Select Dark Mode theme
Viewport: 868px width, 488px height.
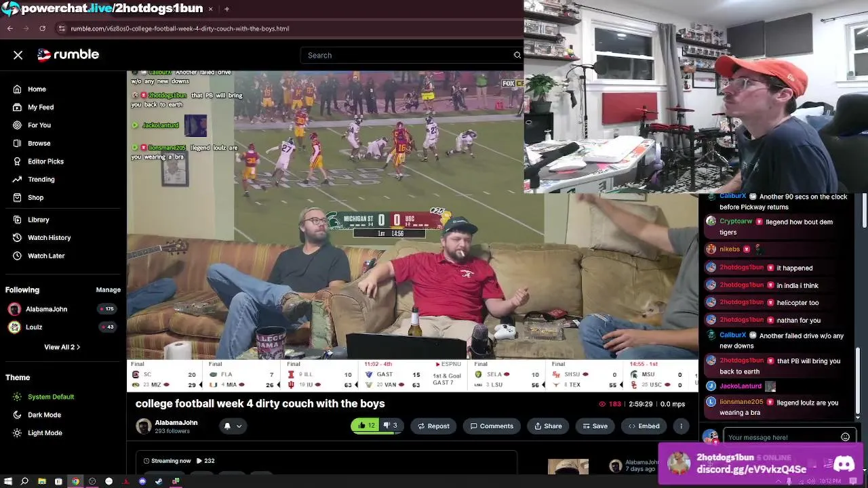[44, 415]
